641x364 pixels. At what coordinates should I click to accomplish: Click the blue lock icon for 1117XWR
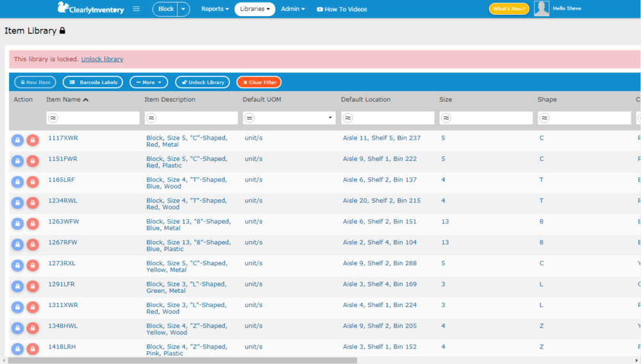coord(17,140)
